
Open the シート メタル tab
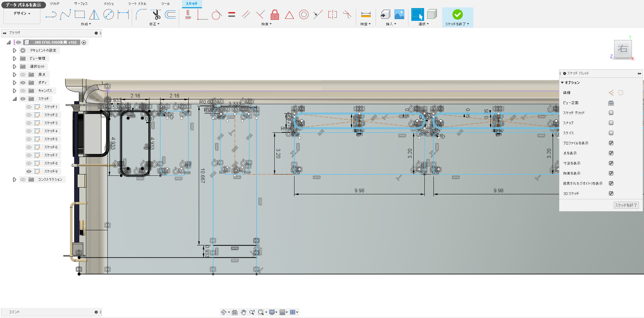(137, 4)
